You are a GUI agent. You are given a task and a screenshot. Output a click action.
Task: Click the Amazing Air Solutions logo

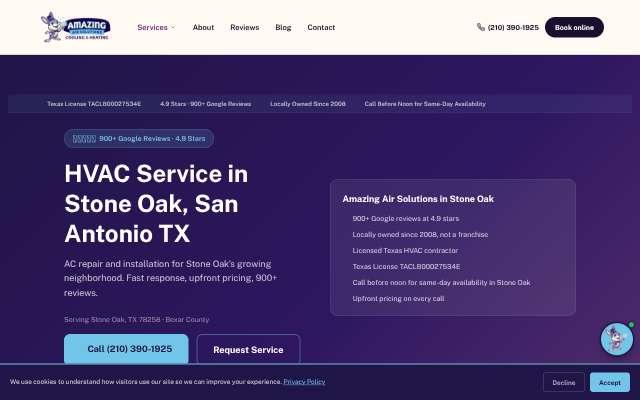point(76,27)
